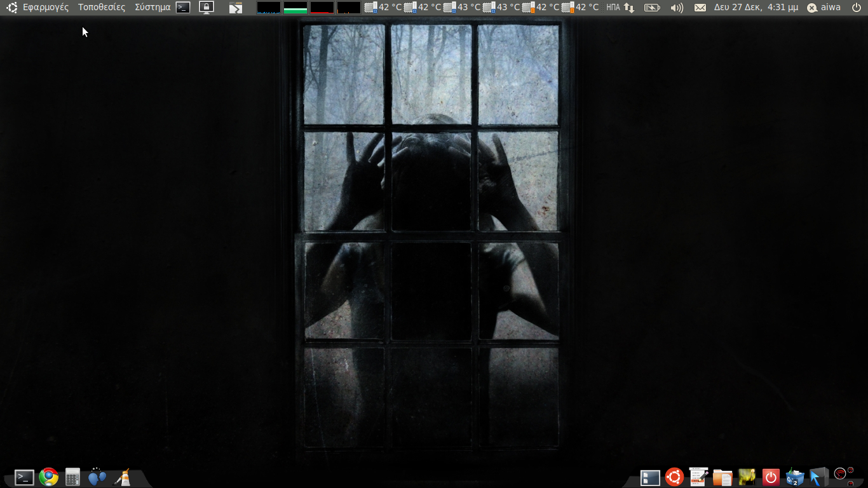
Task: Open the file manager folder dock icon
Action: coord(722,477)
